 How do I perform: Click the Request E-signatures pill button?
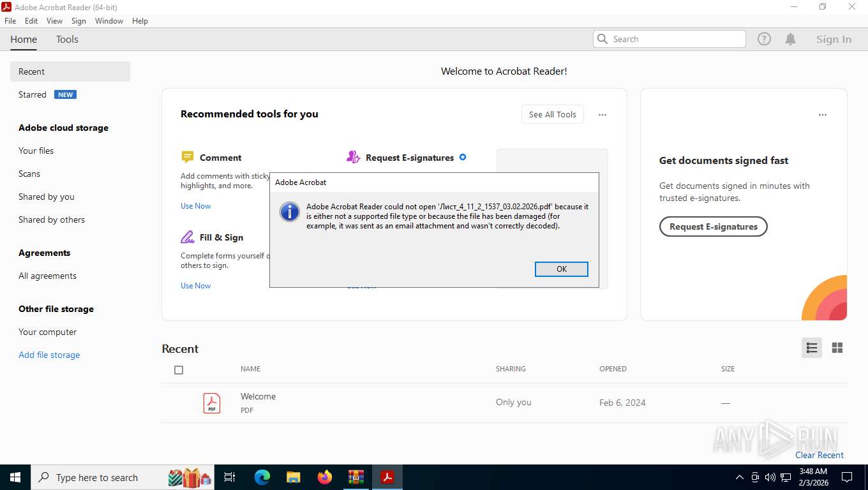pyautogui.click(x=714, y=226)
